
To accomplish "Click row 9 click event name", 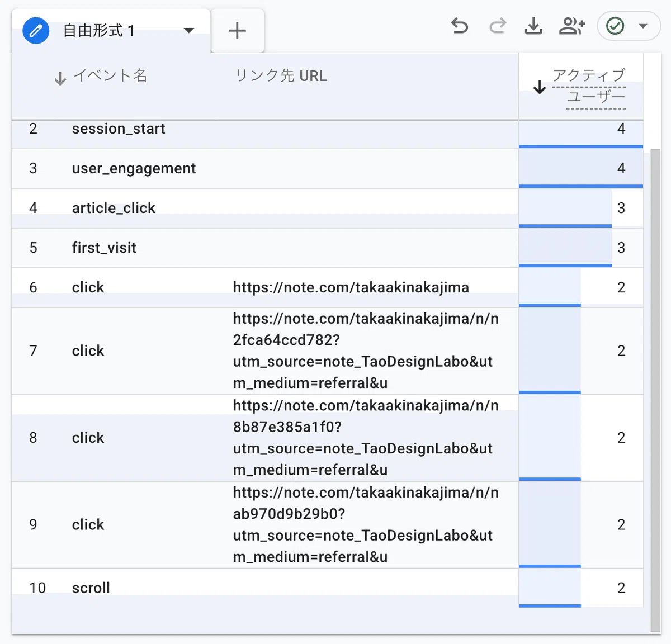I will 88,524.
